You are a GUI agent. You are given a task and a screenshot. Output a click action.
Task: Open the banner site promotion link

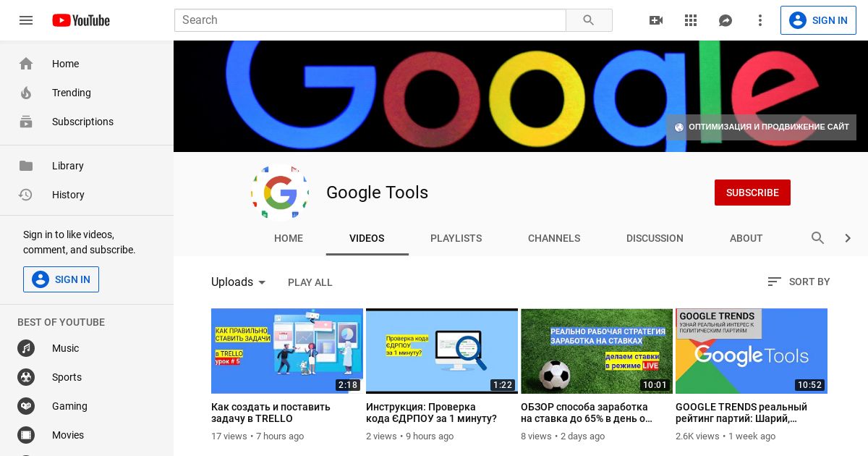tap(761, 127)
